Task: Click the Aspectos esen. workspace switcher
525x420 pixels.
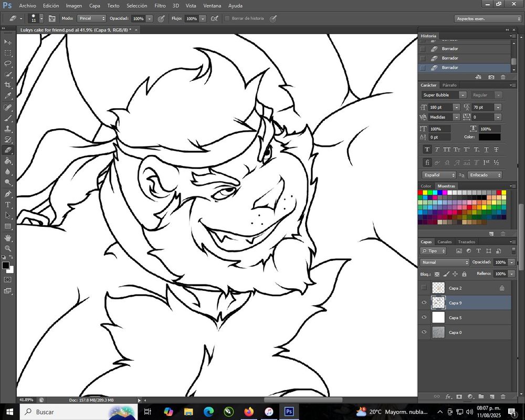Action: (x=487, y=18)
